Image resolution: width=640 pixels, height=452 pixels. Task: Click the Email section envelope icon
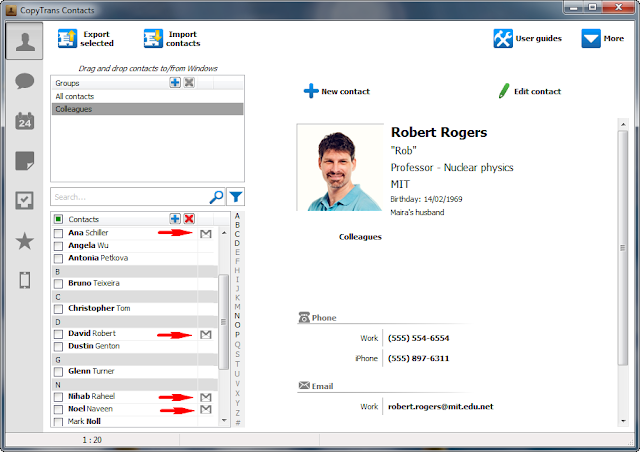pyautogui.click(x=304, y=385)
